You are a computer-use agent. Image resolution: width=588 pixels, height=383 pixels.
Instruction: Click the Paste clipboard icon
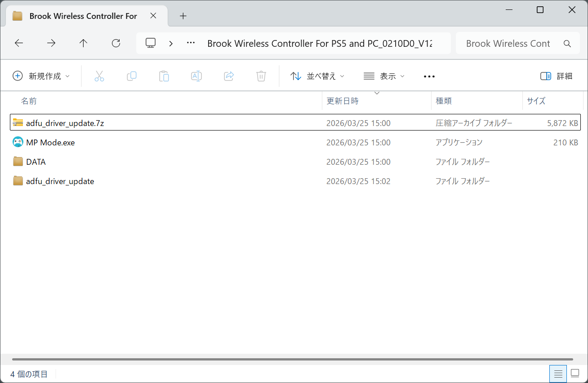coord(164,76)
